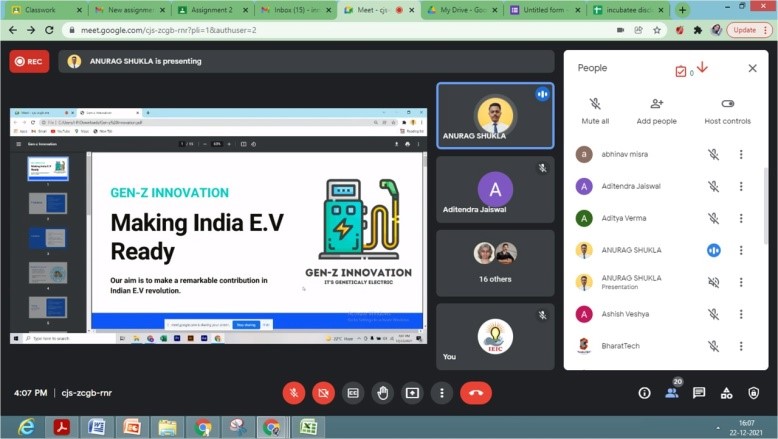Image resolution: width=778 pixels, height=439 pixels.
Task: Open PowerPoint from taskbar
Action: 132,427
